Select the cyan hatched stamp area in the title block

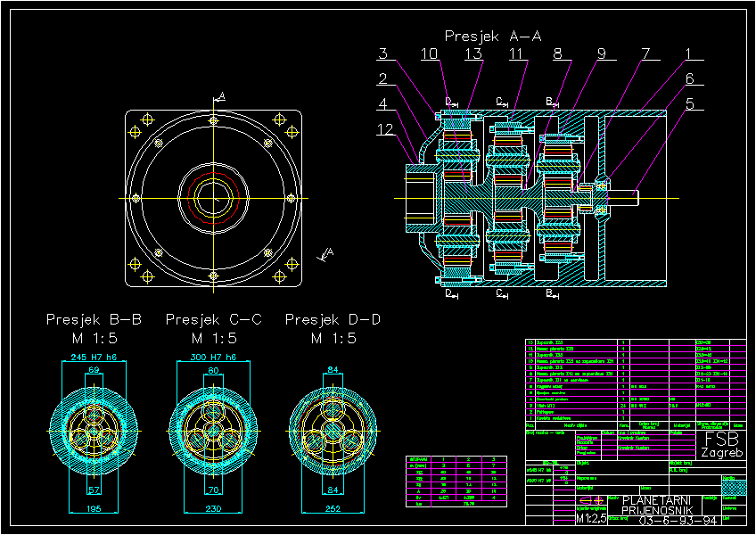[x=734, y=486]
